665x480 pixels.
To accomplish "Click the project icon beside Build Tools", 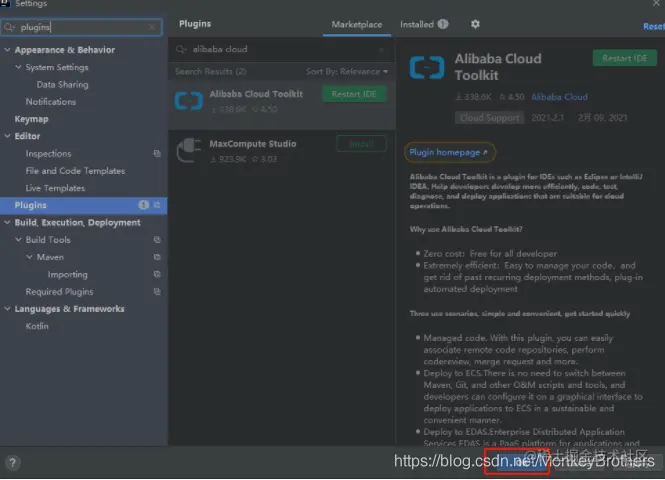I will coord(157,240).
